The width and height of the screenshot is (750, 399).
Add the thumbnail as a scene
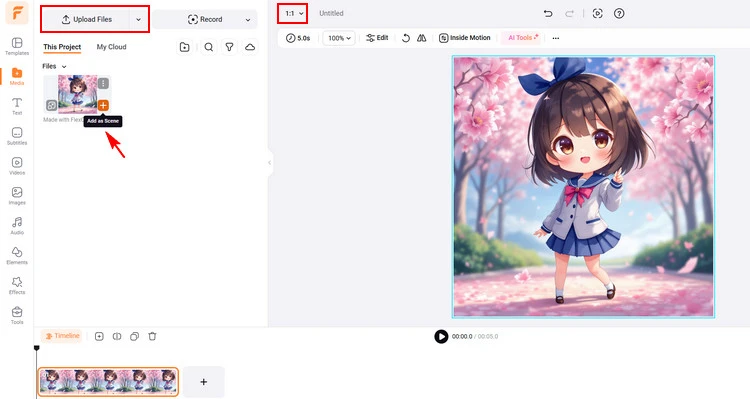click(103, 105)
